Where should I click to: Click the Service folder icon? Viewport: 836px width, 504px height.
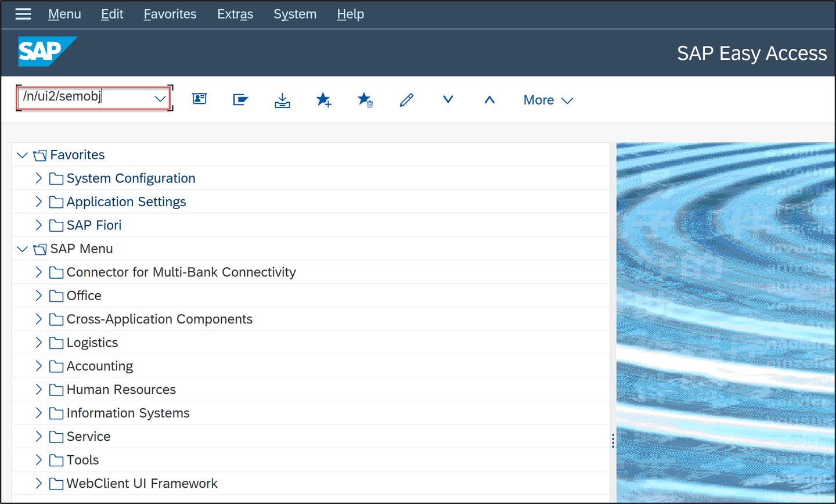click(x=56, y=437)
